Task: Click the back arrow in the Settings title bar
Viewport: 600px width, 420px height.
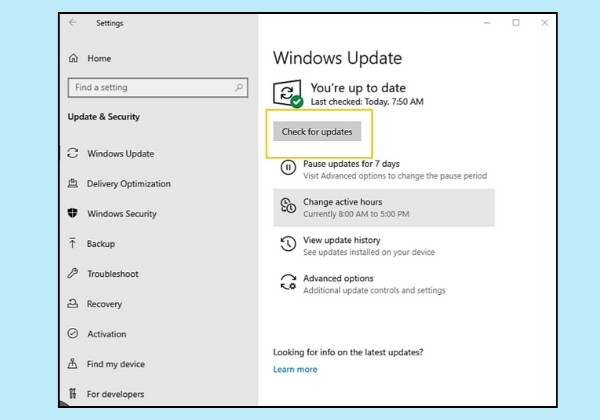Action: [x=73, y=23]
